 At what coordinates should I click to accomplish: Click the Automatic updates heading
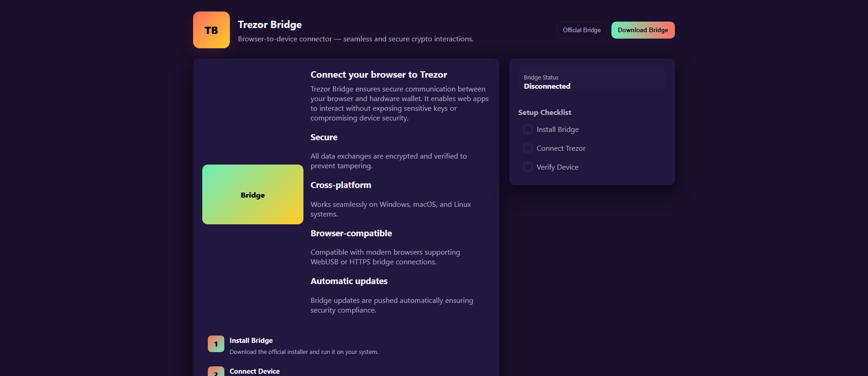click(349, 281)
